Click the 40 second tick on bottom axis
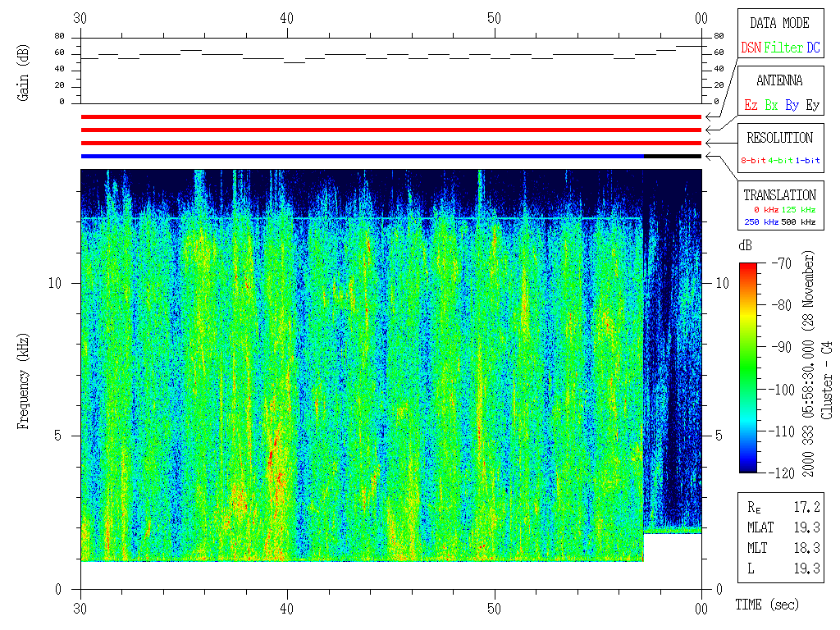 tap(288, 607)
